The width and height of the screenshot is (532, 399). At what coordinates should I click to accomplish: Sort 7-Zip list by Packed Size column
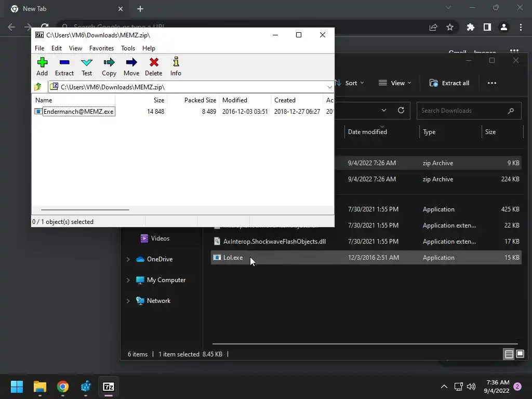pyautogui.click(x=193, y=100)
